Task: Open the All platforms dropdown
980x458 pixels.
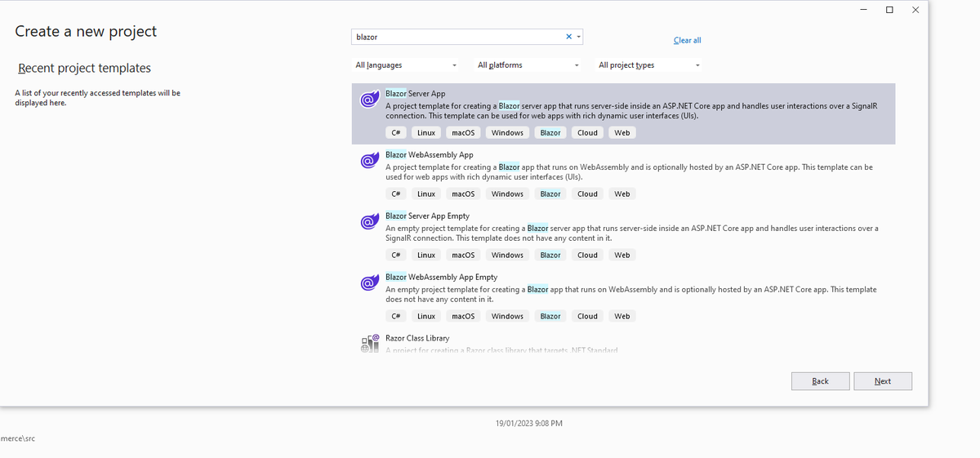Action: point(528,65)
